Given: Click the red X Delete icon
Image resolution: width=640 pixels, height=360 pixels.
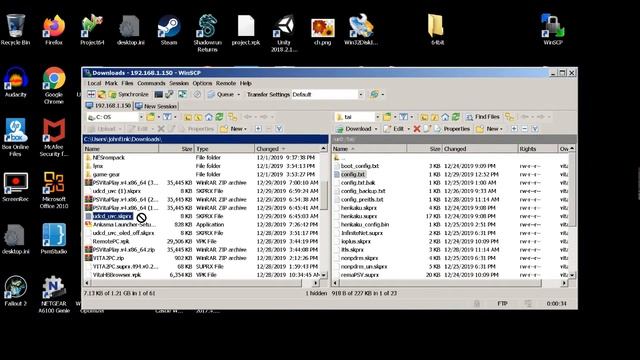Looking at the screenshot, I should click(x=417, y=129).
